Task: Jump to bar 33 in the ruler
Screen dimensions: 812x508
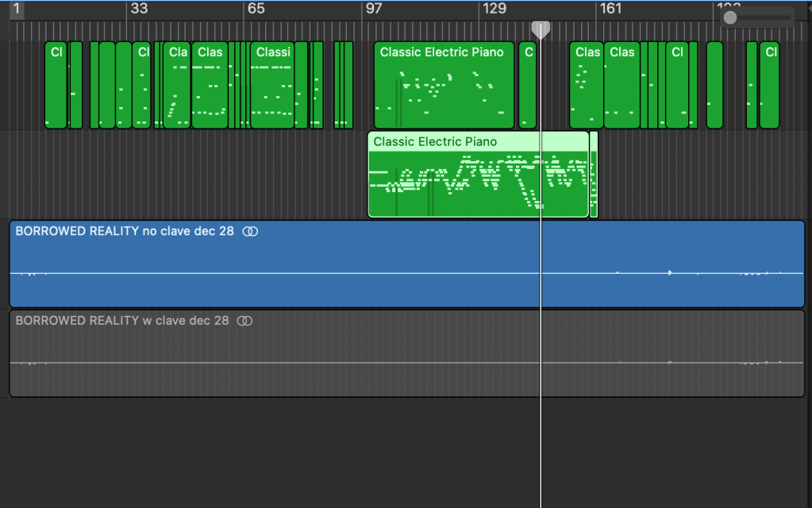Action: pyautogui.click(x=139, y=10)
